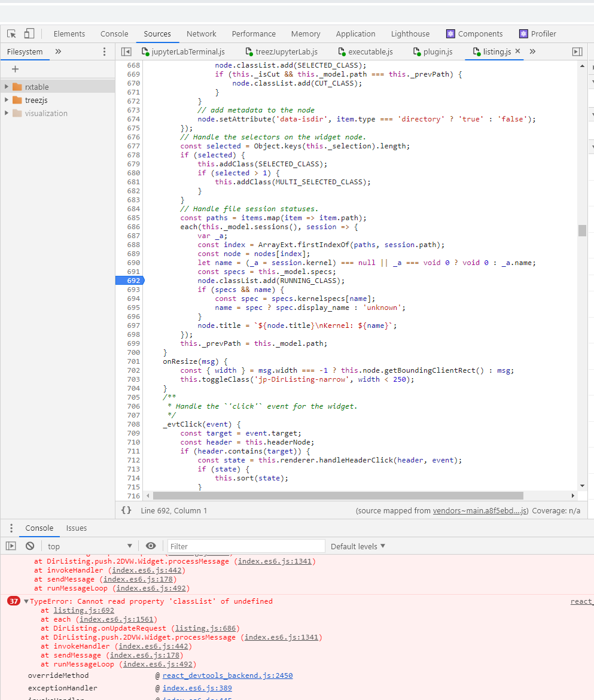Show more open file tabs

(x=532, y=52)
